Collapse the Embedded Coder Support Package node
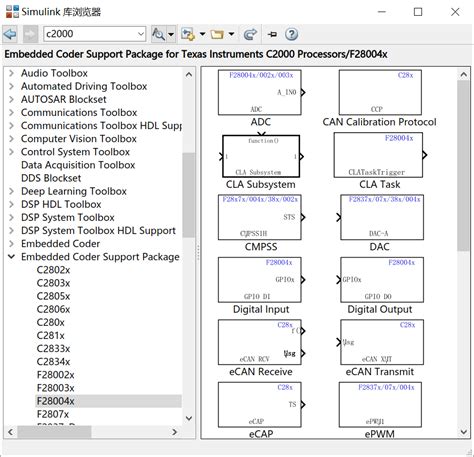This screenshot has width=474, height=457. tap(11, 257)
